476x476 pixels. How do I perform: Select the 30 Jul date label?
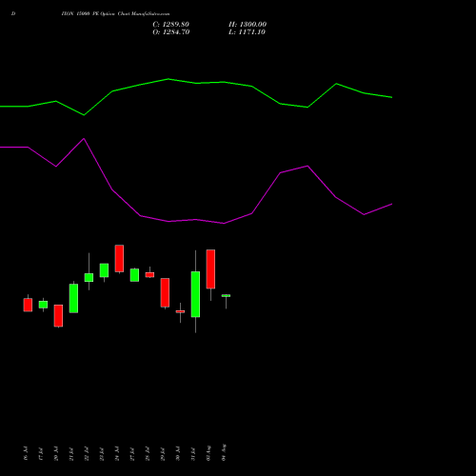(178, 453)
